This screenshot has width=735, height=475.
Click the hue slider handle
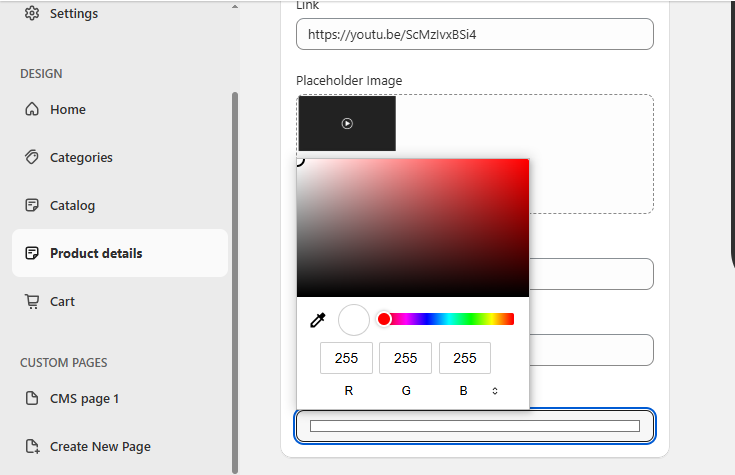[x=384, y=319]
